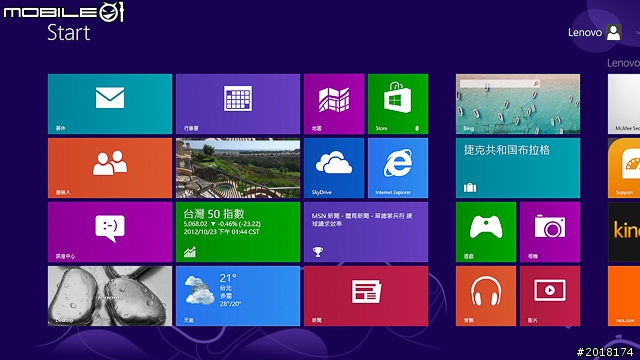Open the Bing tile with boats photo
The image size is (640, 360).
(518, 104)
